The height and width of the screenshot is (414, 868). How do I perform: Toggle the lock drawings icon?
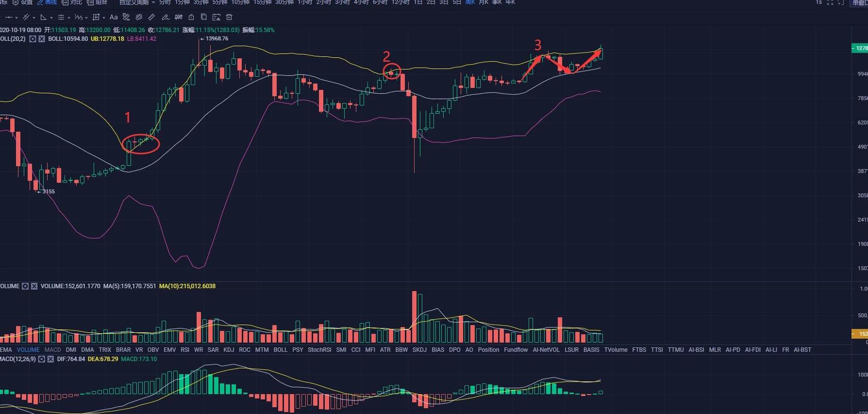click(191, 17)
